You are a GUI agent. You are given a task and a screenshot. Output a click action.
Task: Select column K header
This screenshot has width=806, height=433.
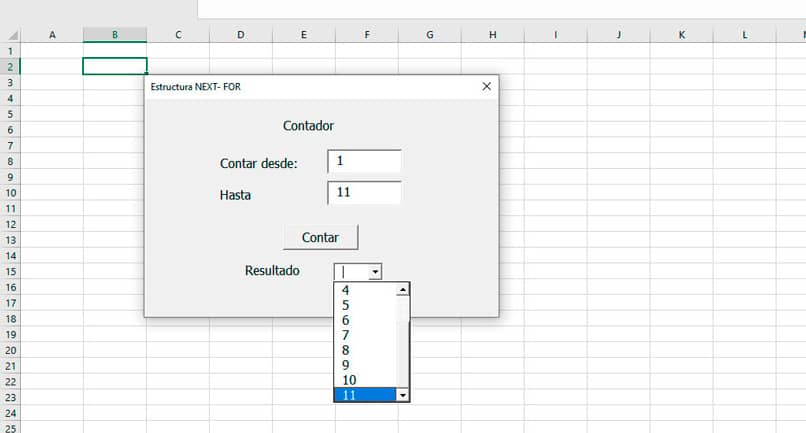[682, 35]
